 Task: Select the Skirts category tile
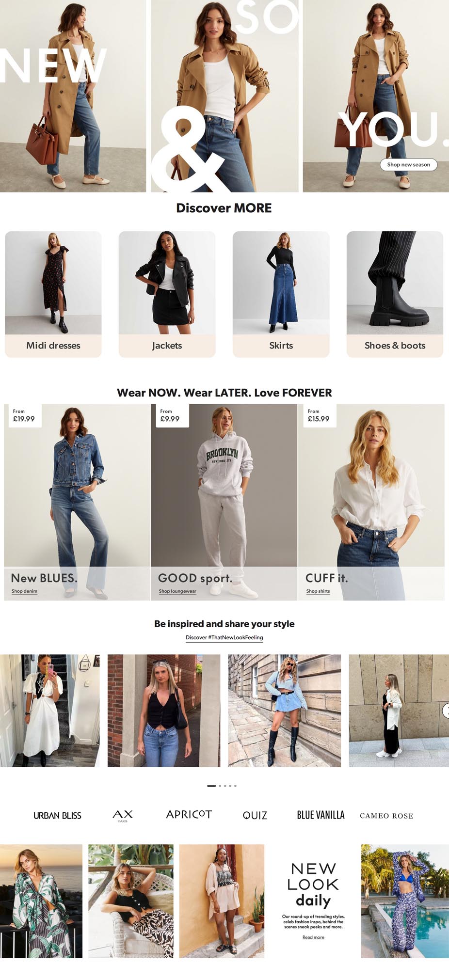pyautogui.click(x=281, y=294)
